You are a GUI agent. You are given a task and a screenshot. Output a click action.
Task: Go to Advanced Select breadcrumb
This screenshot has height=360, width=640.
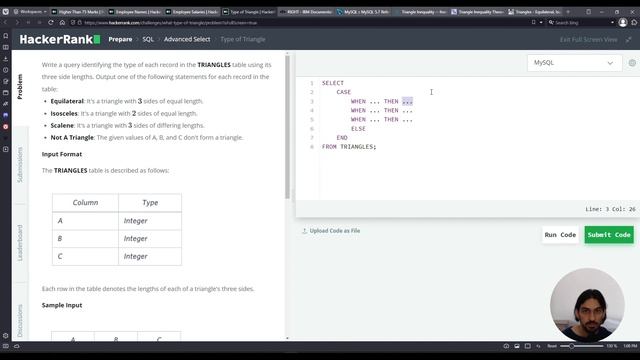point(187,39)
